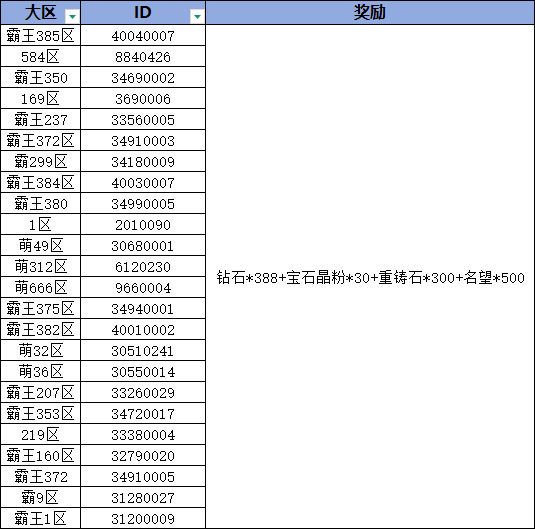535x529 pixels.
Task: Select cell 霸王380
Action: point(41,203)
